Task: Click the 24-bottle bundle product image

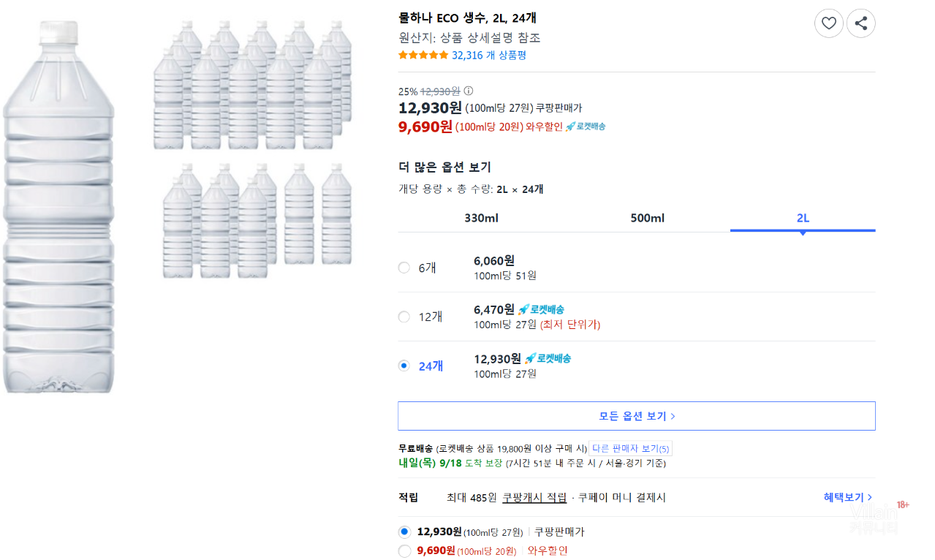Action: point(252,146)
